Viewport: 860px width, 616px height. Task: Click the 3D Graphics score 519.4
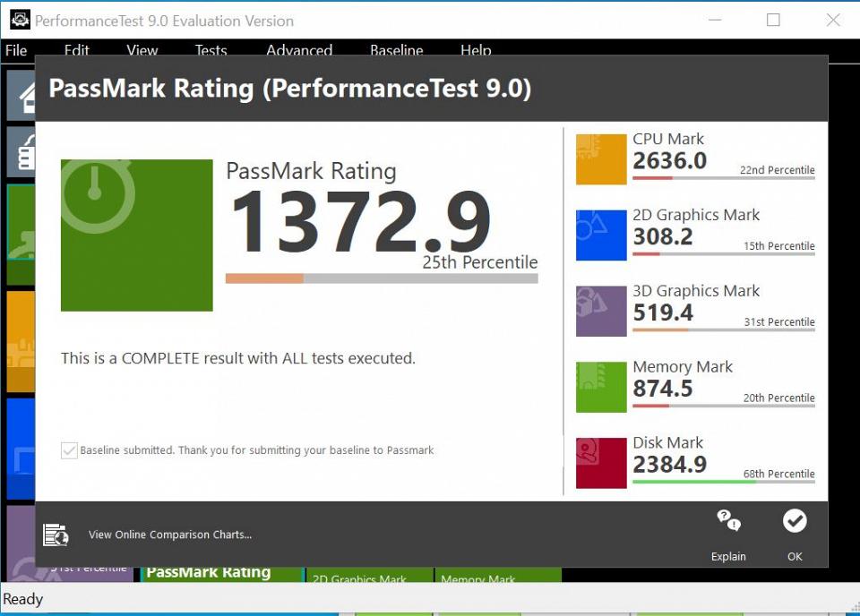pos(663,312)
